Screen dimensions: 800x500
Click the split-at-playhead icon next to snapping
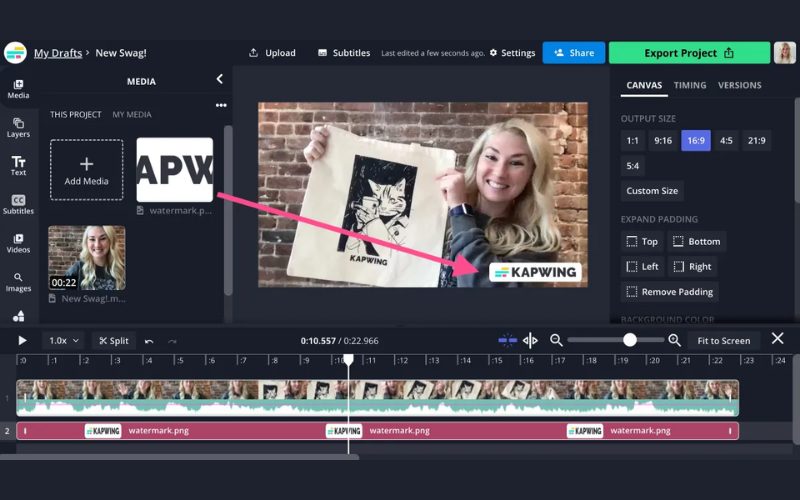tap(530, 340)
